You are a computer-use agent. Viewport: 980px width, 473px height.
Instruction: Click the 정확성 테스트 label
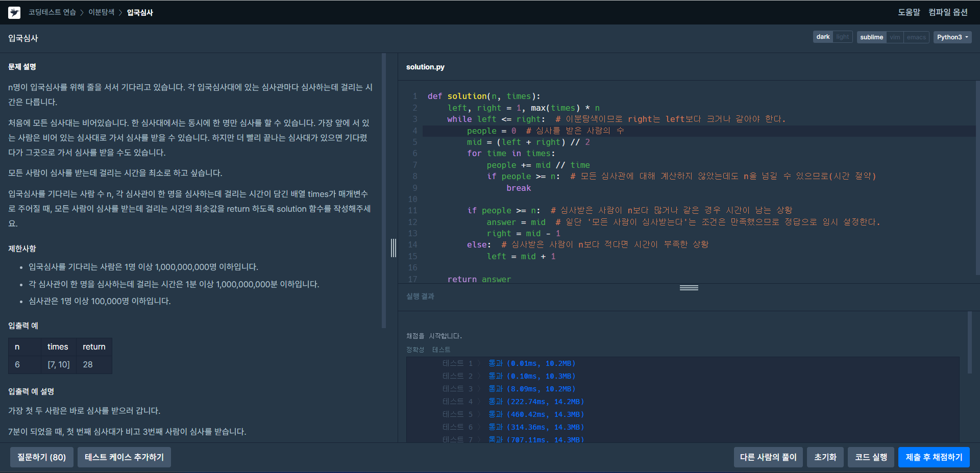[428, 350]
